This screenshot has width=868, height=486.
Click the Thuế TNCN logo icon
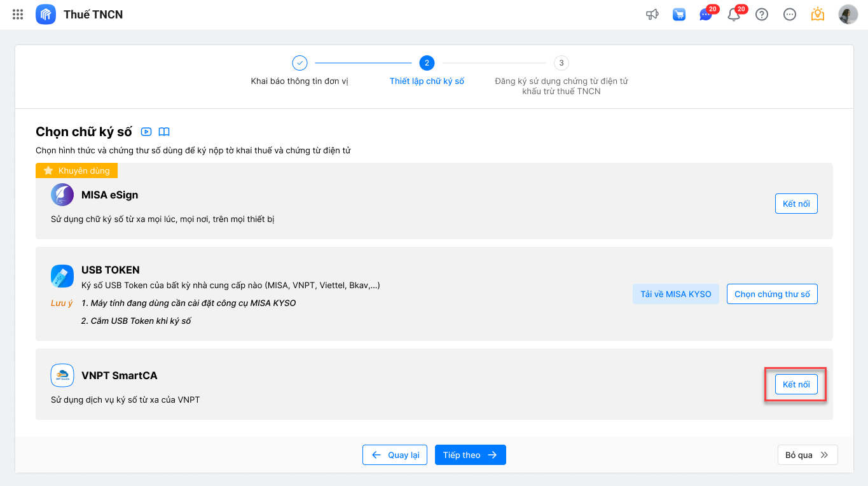(46, 14)
